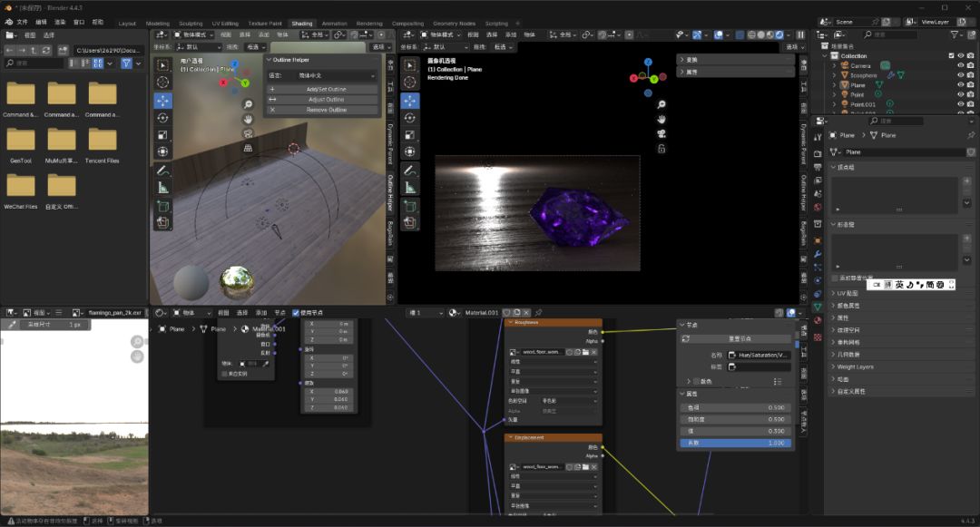Toggle the Use Nodes checkbox

point(296,313)
